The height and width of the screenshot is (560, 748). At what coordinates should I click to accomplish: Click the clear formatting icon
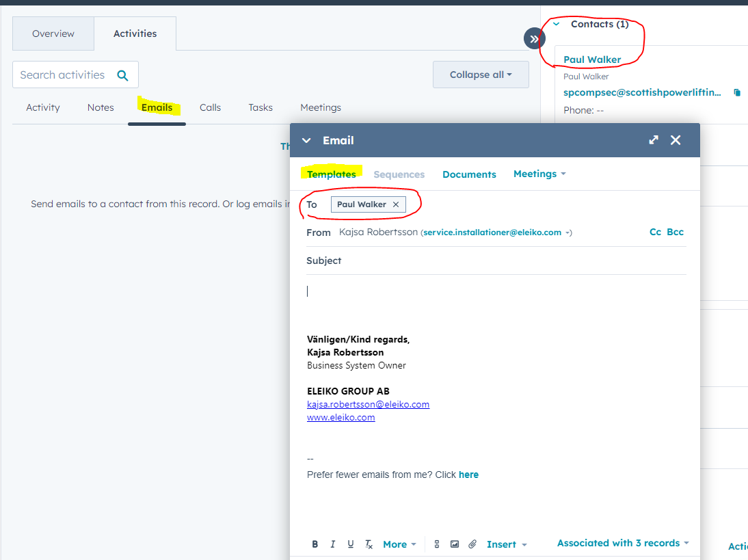click(x=369, y=544)
